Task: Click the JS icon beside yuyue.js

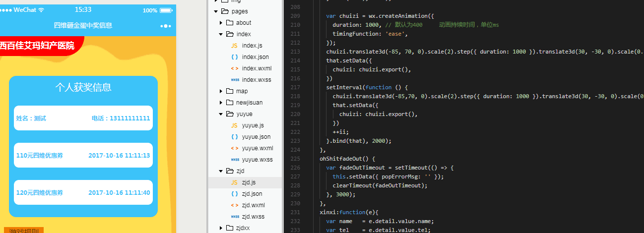Action: [x=234, y=125]
